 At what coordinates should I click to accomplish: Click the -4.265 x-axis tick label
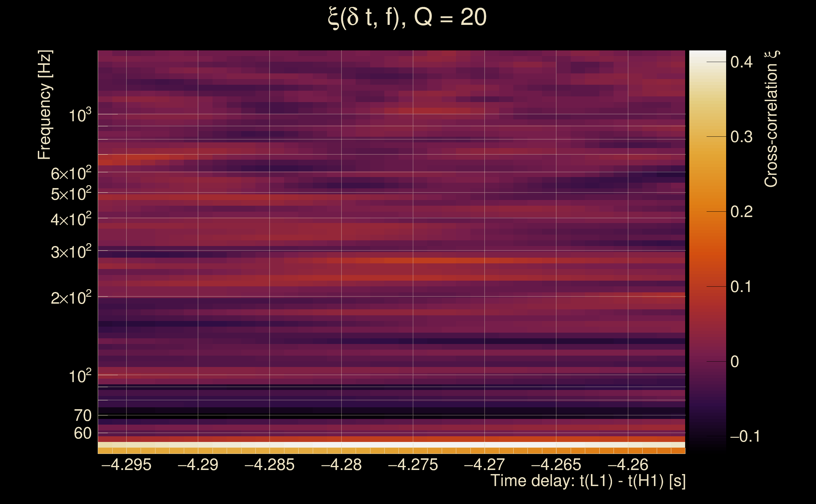[556, 465]
